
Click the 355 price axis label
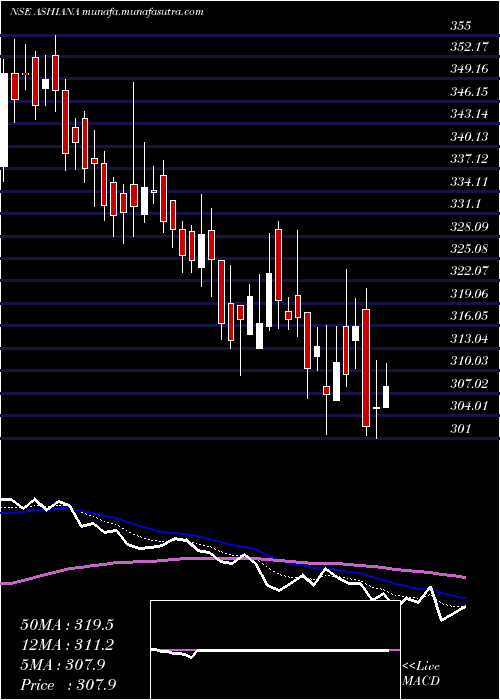(460, 25)
